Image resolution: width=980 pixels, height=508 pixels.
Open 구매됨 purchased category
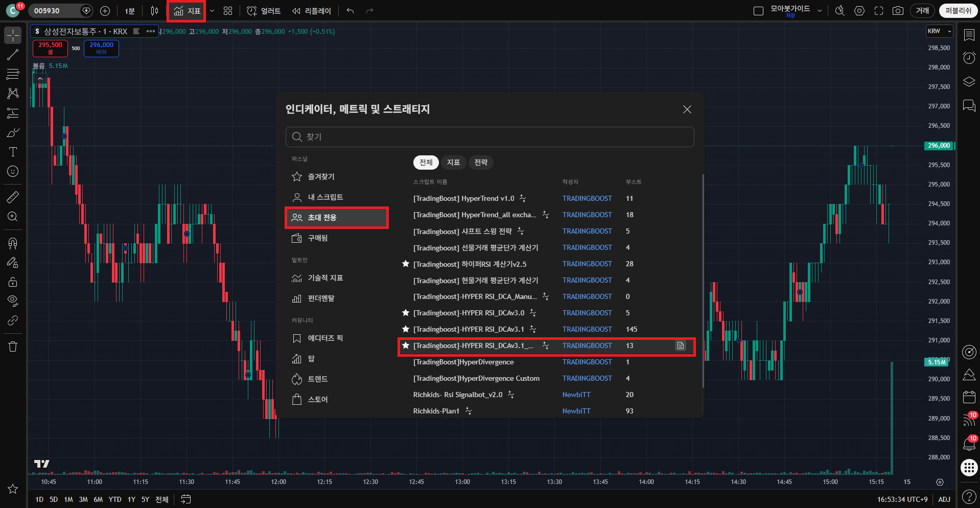point(337,238)
